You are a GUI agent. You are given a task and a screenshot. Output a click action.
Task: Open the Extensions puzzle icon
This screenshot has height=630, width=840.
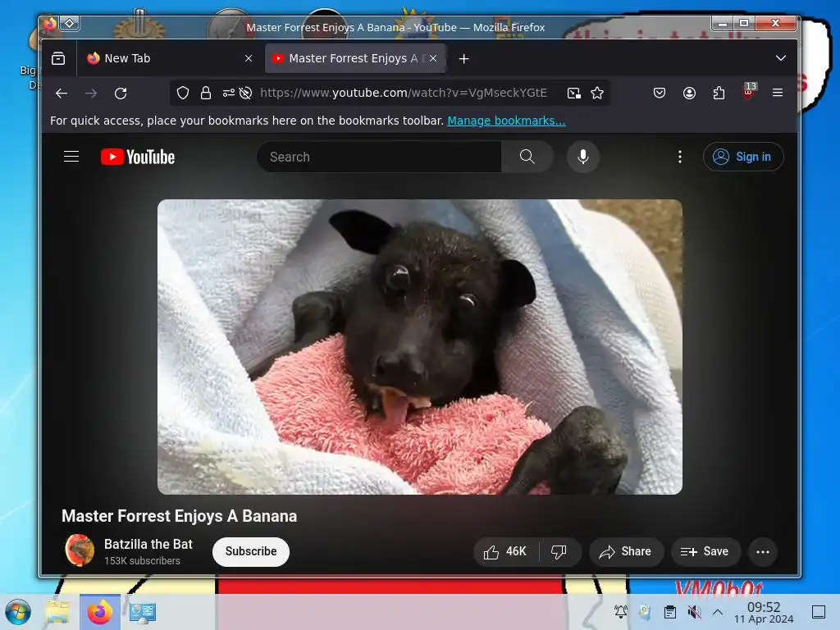tap(719, 94)
